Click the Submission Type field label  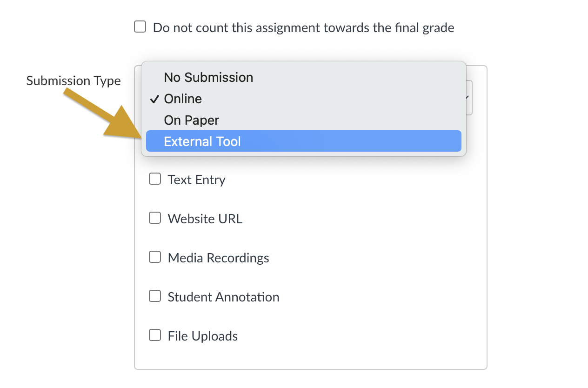(x=73, y=81)
